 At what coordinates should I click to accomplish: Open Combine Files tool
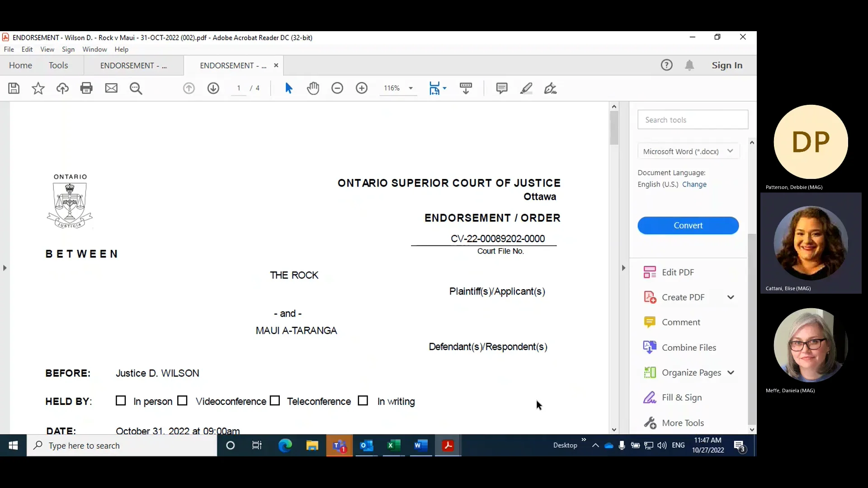tap(679, 347)
